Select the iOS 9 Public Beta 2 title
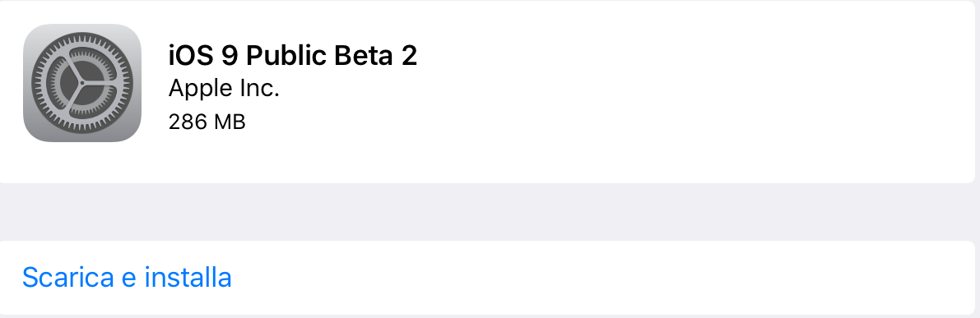The image size is (980, 318). [292, 56]
